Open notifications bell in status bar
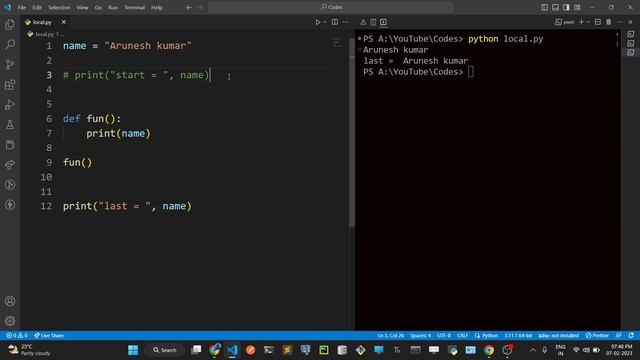Image resolution: width=640 pixels, height=360 pixels. point(631,336)
